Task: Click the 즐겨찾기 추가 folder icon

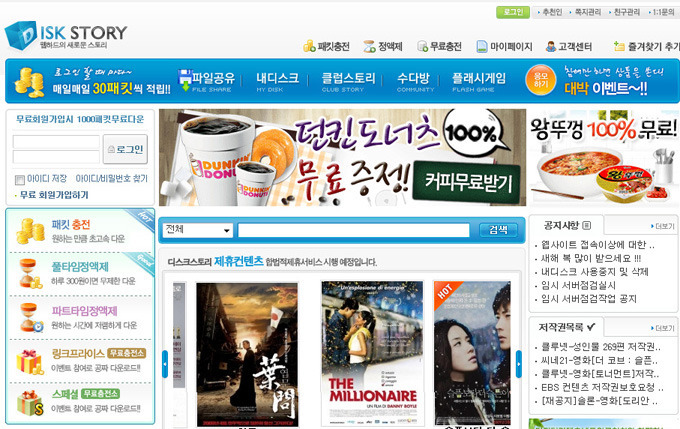Action: click(x=619, y=46)
